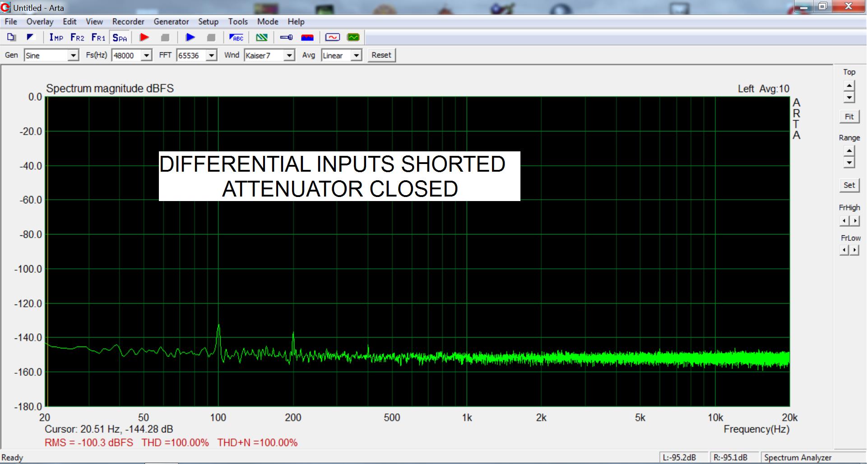Stop generator with the gray square after blue arrow
The image size is (868, 464).
coord(211,37)
